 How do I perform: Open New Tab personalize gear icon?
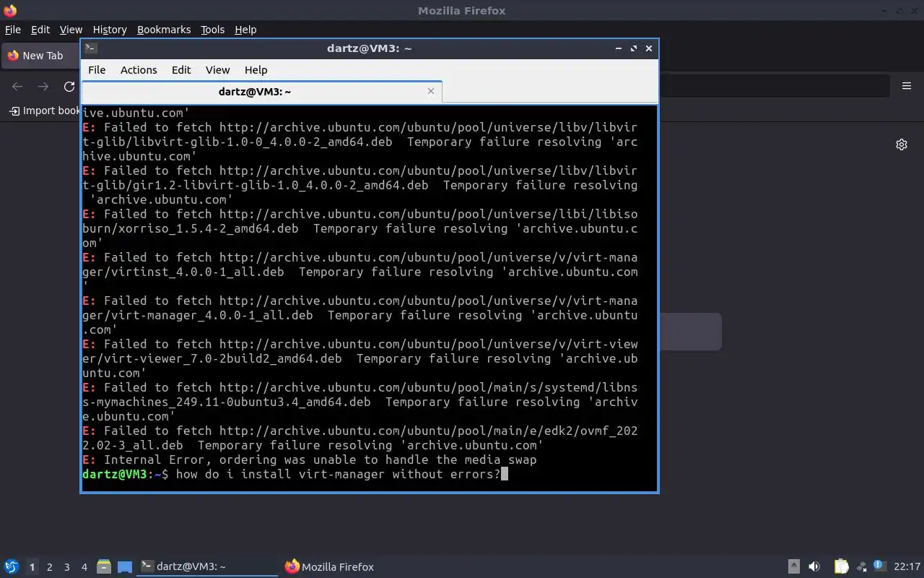[x=902, y=144]
